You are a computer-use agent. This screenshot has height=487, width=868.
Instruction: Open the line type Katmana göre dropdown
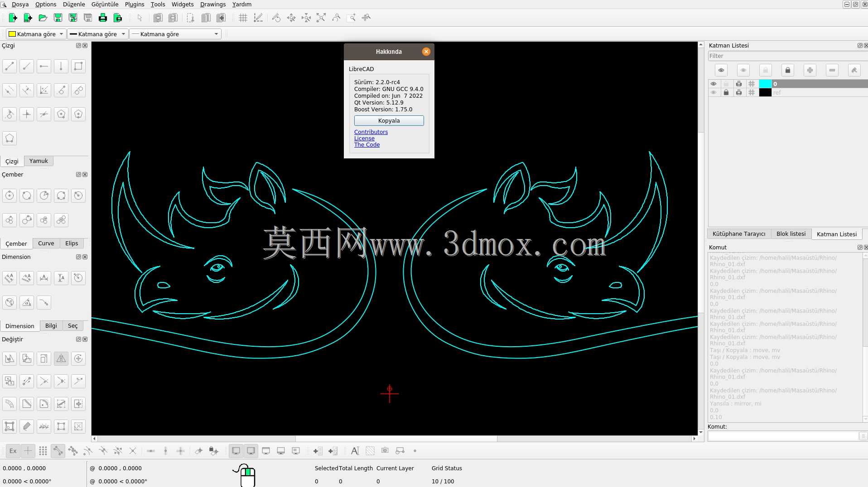click(175, 34)
